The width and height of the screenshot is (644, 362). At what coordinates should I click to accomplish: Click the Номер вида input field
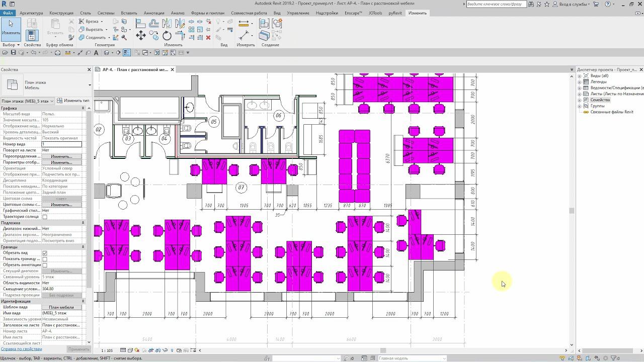61,144
